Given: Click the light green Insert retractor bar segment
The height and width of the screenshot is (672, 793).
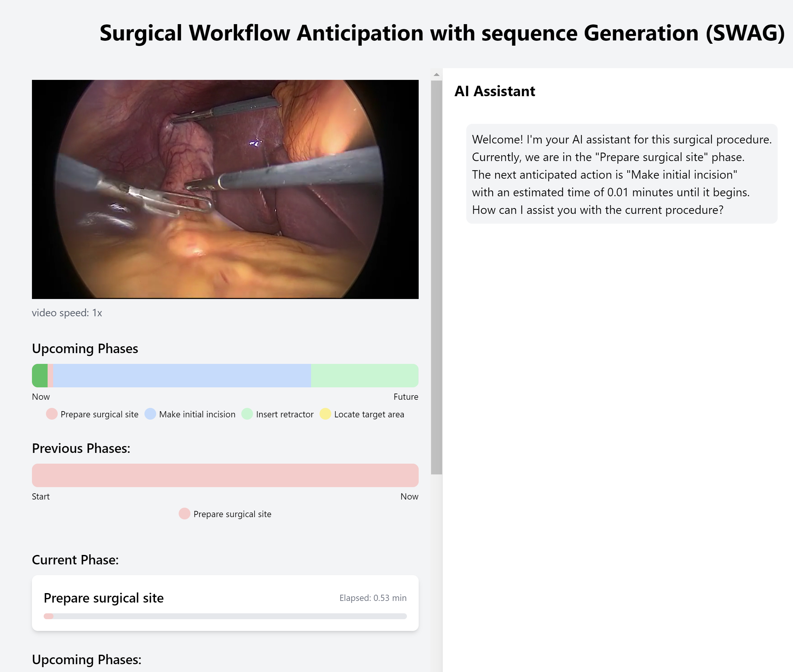Looking at the screenshot, I should click(x=365, y=376).
